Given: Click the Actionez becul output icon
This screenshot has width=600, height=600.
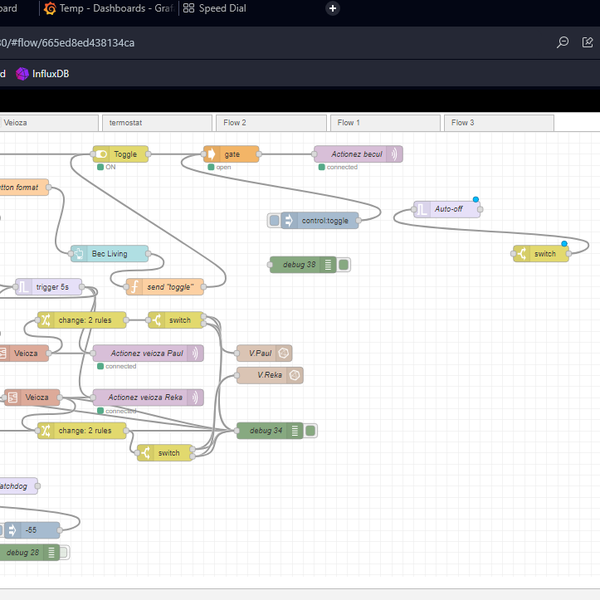Looking at the screenshot, I should point(395,154).
